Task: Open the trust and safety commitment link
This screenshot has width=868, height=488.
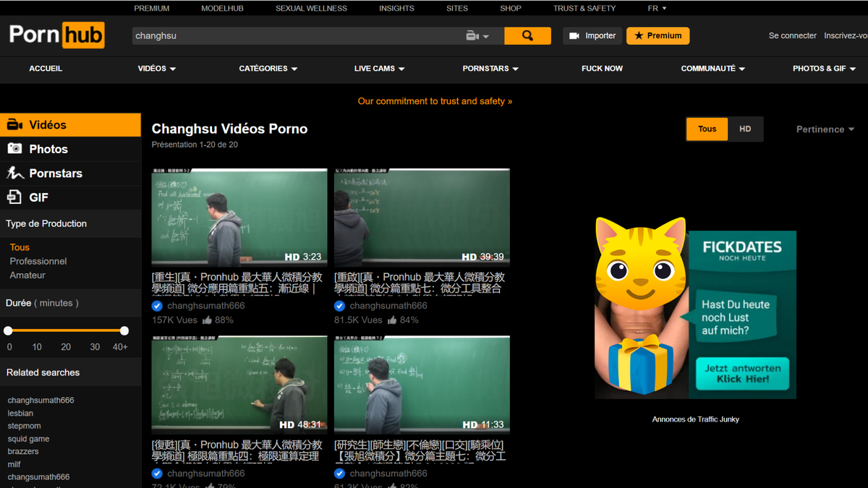Action: point(435,101)
